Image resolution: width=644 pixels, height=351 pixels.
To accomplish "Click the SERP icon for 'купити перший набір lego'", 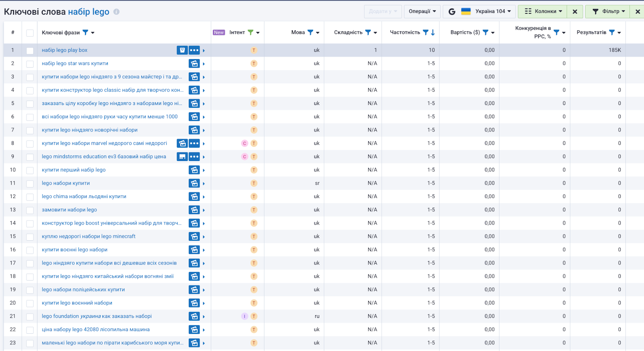I will pyautogui.click(x=194, y=170).
